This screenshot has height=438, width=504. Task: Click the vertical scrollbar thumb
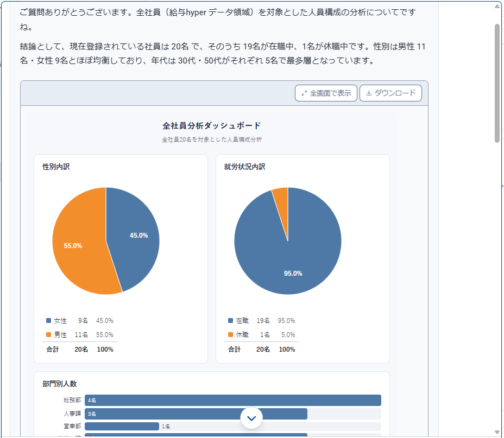pyautogui.click(x=497, y=83)
